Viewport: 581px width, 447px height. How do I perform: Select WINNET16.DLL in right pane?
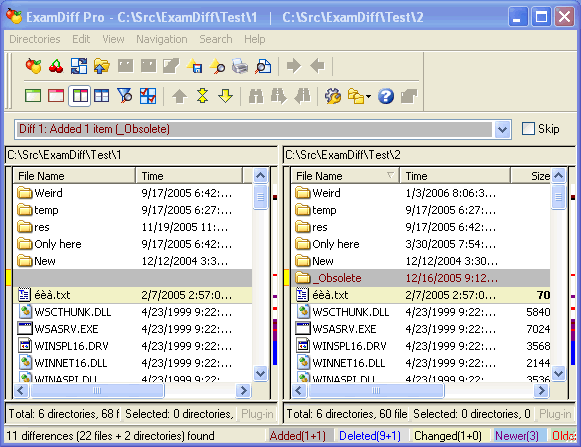[421, 363]
